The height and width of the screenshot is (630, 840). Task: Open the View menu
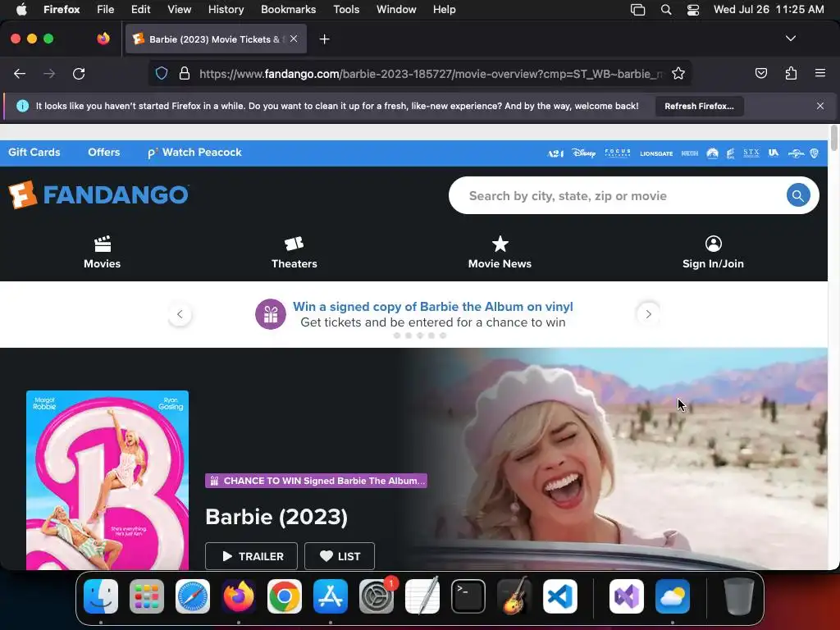179,9
